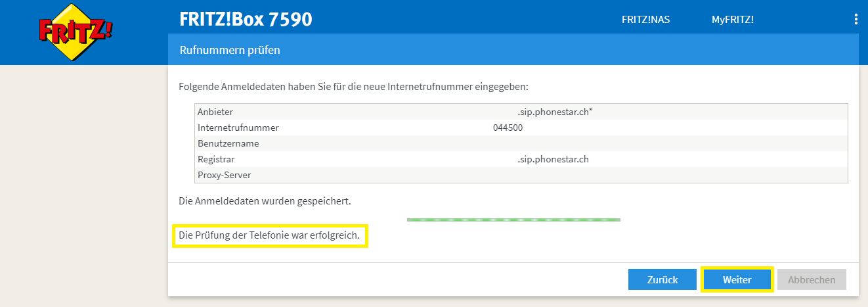The width and height of the screenshot is (868, 307).
Task: Open the three-dot options menu
Action: coord(856,19)
